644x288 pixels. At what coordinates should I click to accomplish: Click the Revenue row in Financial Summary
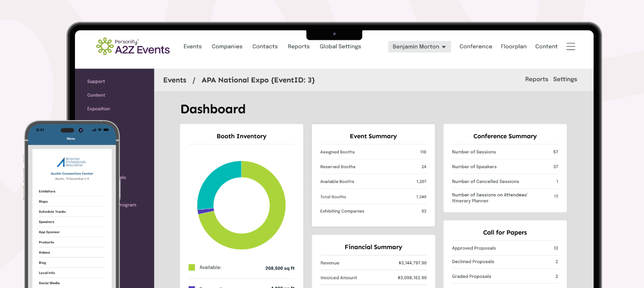click(x=373, y=263)
